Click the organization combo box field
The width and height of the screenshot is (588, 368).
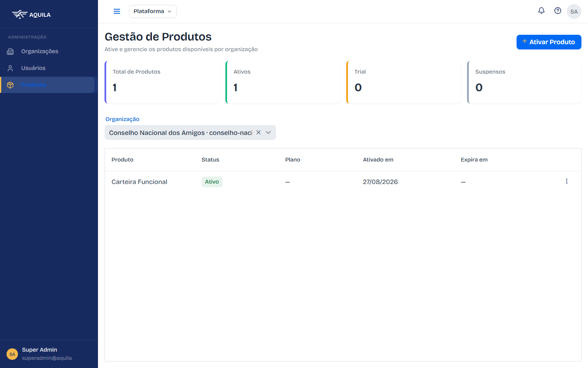pos(190,132)
